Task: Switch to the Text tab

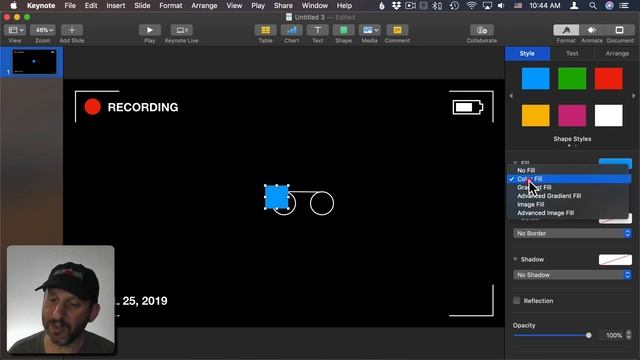Action: click(572, 53)
